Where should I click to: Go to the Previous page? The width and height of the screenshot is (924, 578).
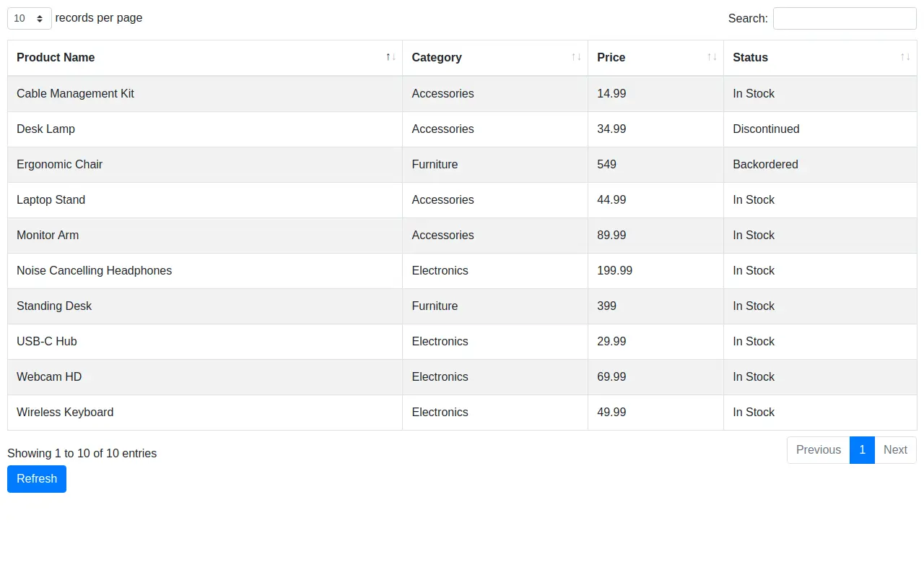coord(819,450)
